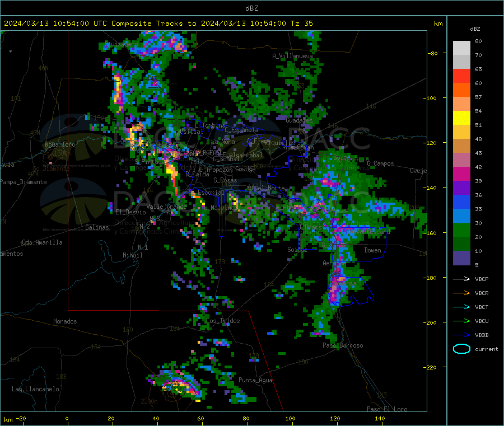Click the '-20' horizontal axis label
The width and height of the screenshot is (504, 426).
click(x=21, y=418)
